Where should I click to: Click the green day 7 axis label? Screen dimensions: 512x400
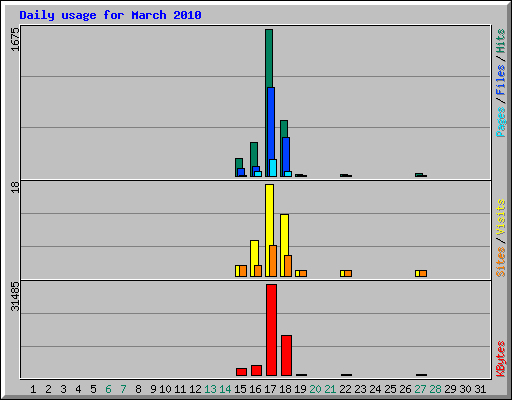click(123, 389)
